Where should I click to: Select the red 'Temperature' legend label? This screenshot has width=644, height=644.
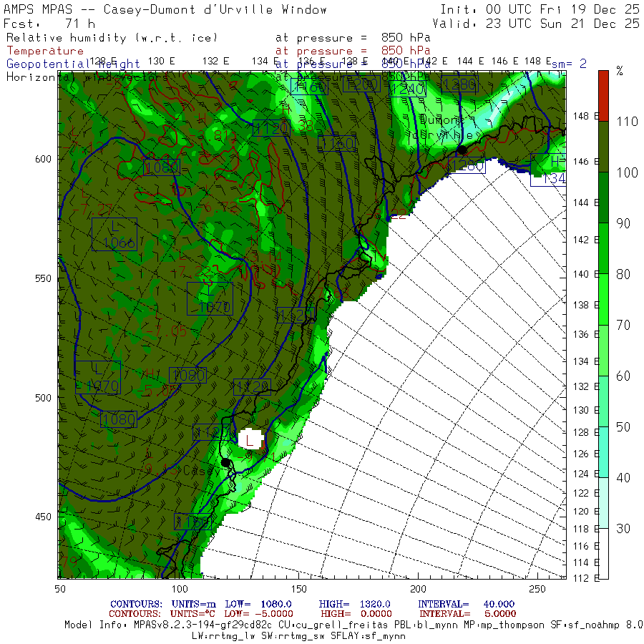45,51
